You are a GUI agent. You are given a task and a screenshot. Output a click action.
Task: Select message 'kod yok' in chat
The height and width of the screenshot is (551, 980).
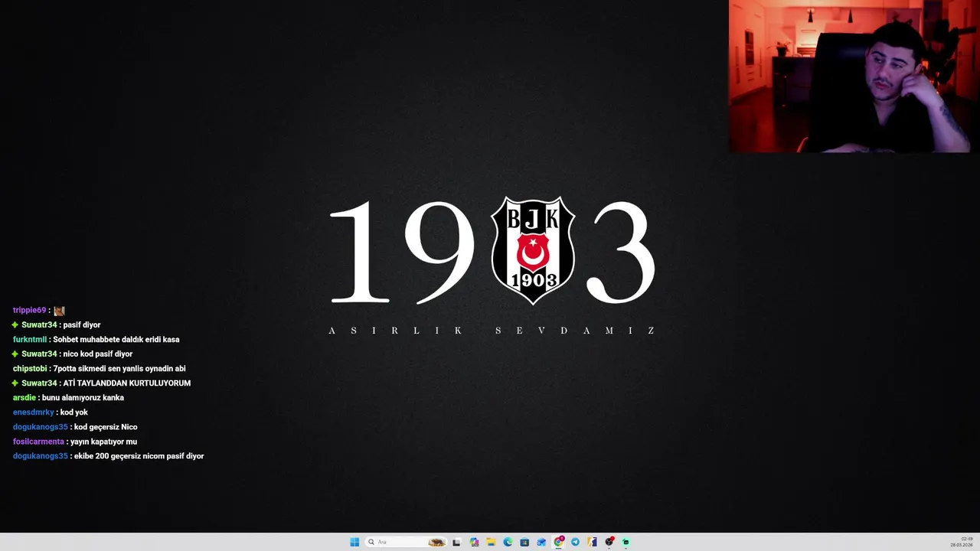[x=74, y=412]
